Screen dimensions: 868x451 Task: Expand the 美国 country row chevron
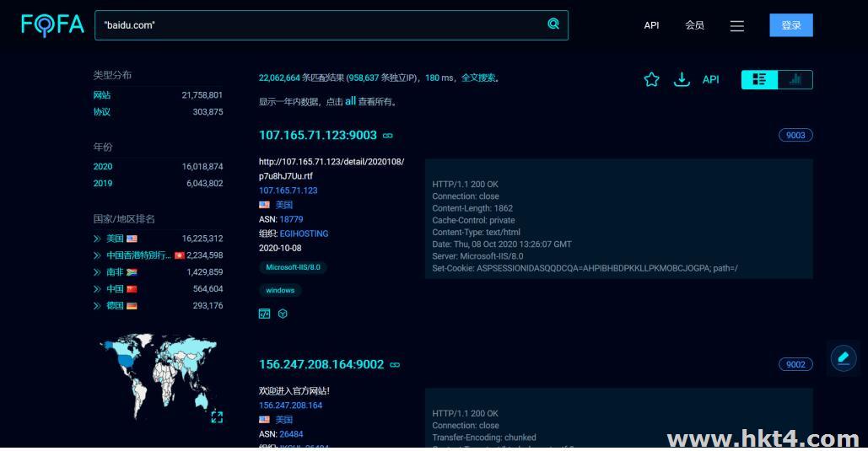click(97, 239)
